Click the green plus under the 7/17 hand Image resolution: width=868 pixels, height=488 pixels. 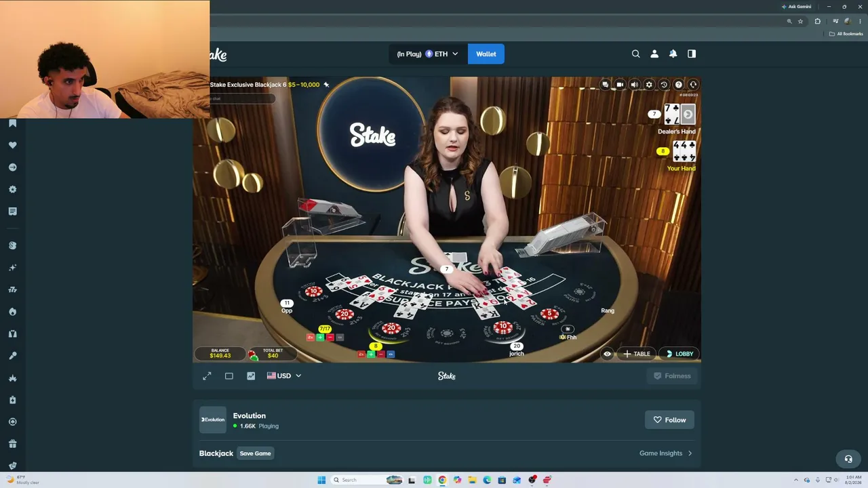pos(320,337)
